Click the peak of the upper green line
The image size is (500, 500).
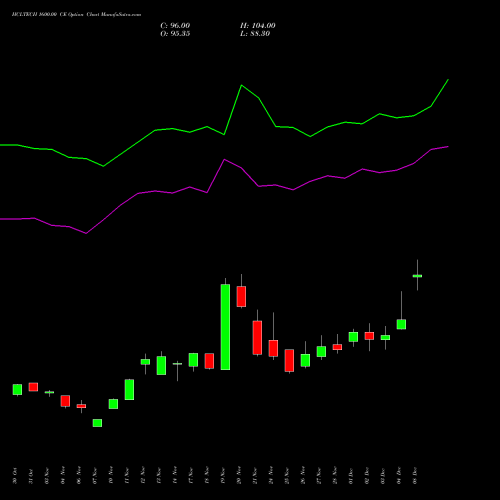448,80
